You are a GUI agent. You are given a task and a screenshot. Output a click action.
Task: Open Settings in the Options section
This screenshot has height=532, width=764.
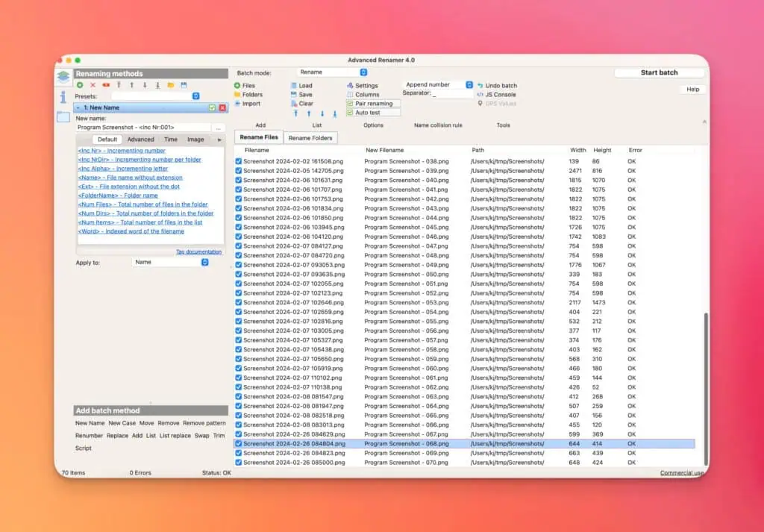click(x=351, y=86)
